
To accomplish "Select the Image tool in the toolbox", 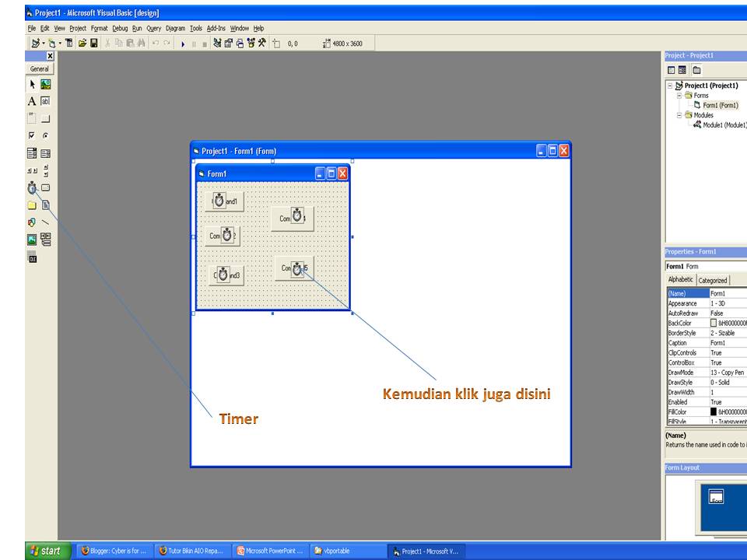I will point(32,240).
